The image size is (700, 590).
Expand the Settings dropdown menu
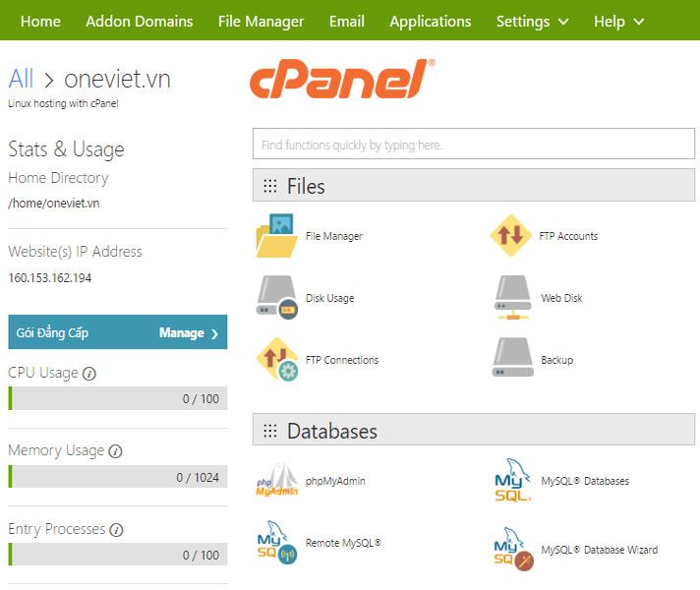coord(532,21)
